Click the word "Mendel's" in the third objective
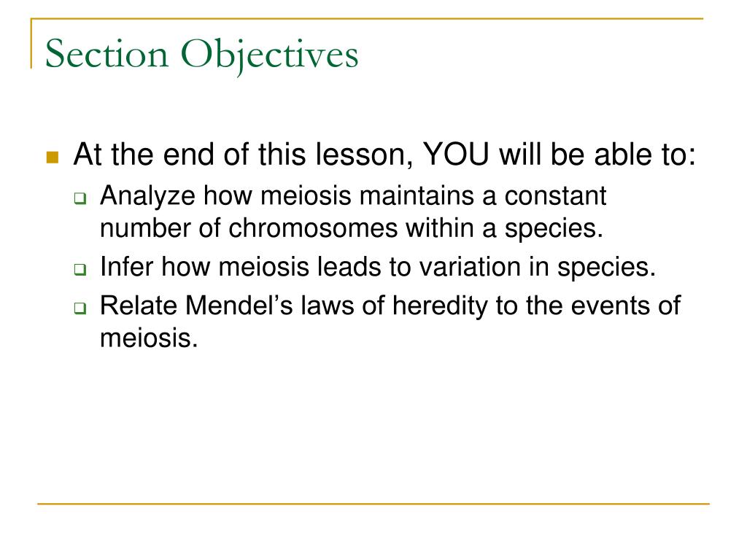This screenshot has width=747, height=560. (239, 306)
